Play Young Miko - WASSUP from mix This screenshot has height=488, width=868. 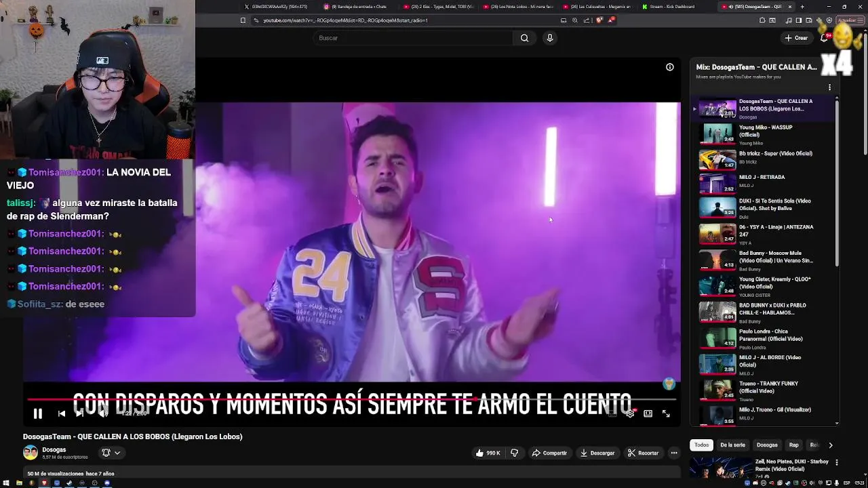tap(763, 134)
